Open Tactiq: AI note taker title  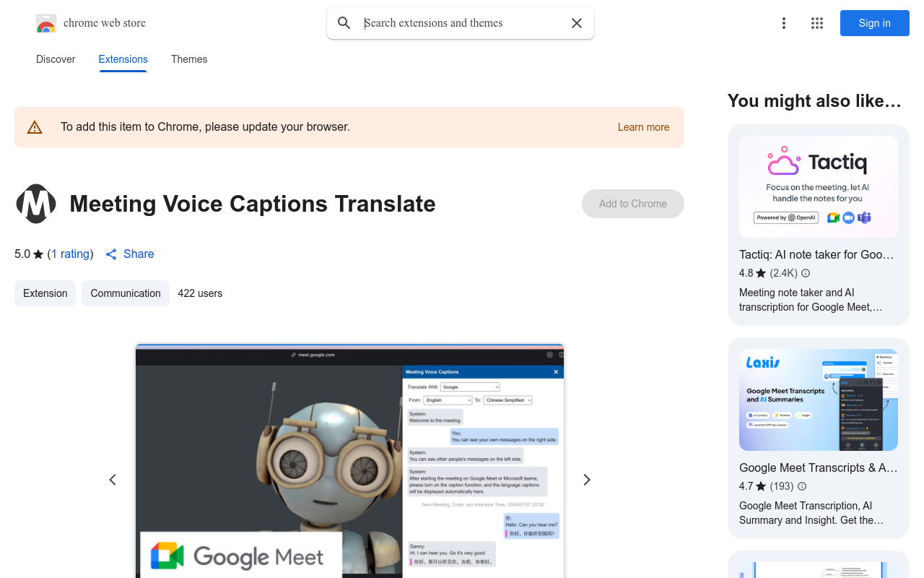pyautogui.click(x=816, y=254)
